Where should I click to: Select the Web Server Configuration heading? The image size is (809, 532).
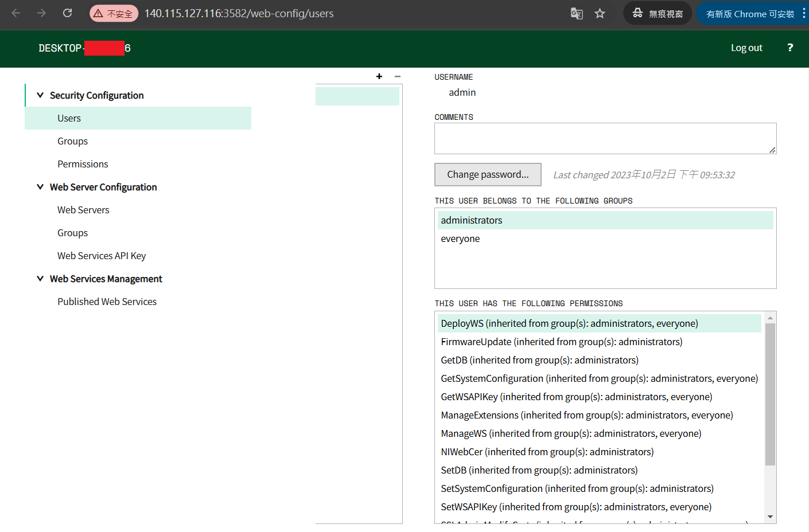pos(103,187)
